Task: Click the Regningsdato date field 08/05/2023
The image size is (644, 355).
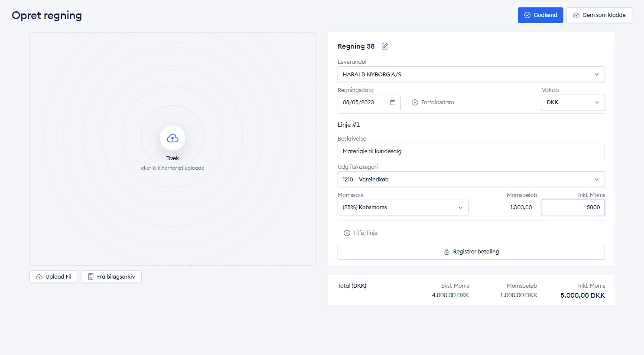Action: [369, 102]
